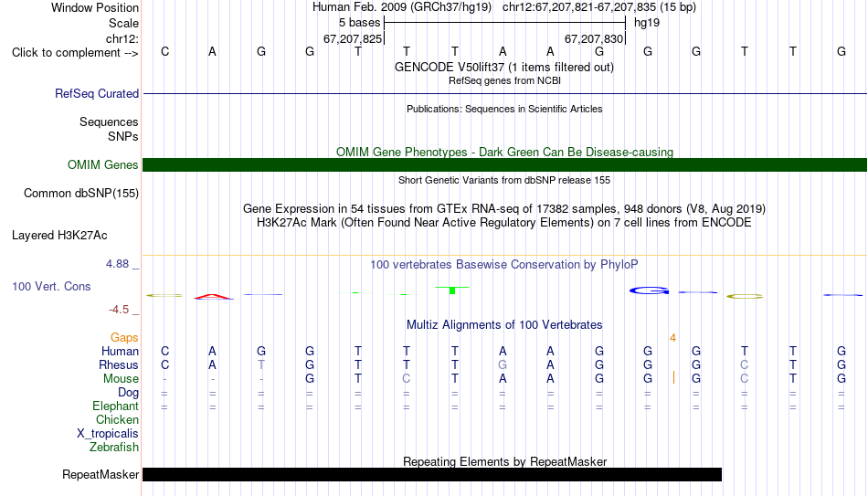This screenshot has width=868, height=496.
Task: Click the black RepeatMasker element bar
Action: [x=432, y=474]
